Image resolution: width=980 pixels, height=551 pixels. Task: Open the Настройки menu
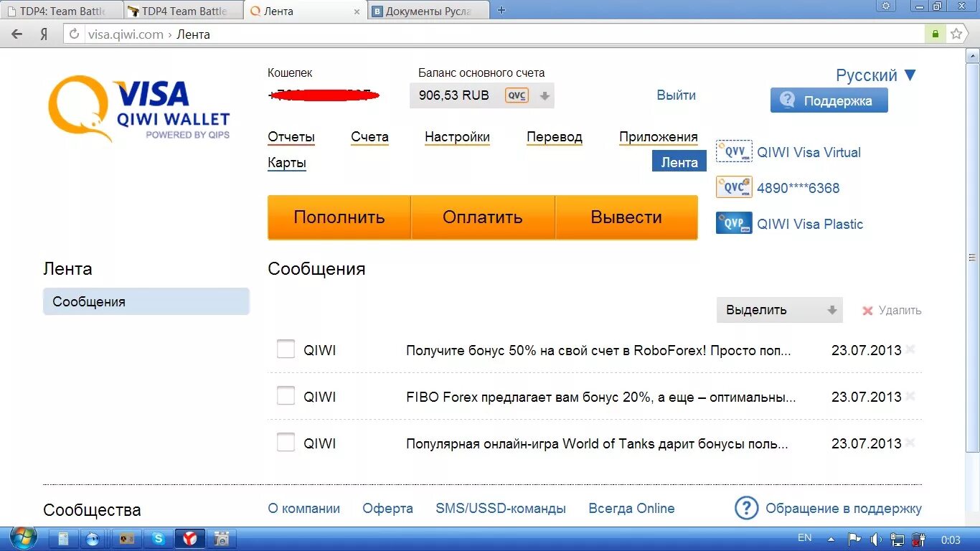click(x=457, y=137)
